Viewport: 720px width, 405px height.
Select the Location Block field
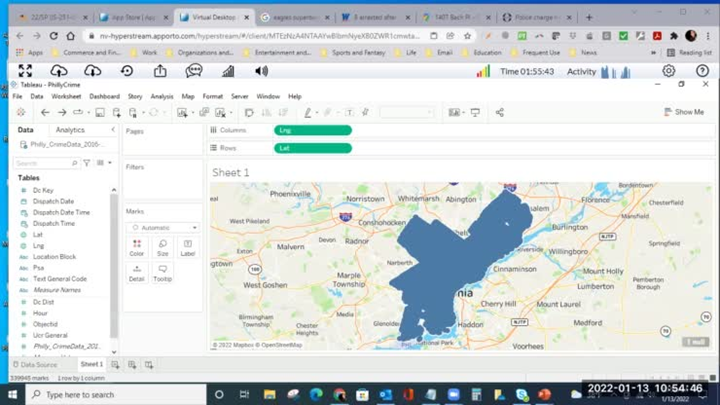(x=54, y=256)
